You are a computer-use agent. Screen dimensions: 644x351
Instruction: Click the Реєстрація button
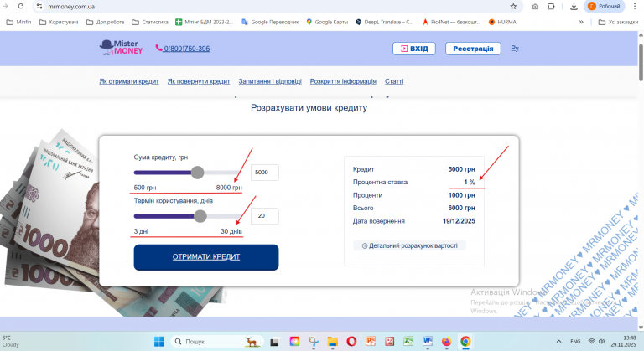(x=473, y=49)
